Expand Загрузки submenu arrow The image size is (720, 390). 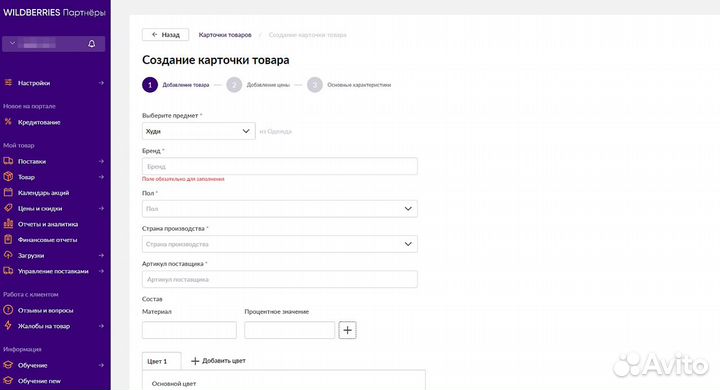tap(101, 255)
